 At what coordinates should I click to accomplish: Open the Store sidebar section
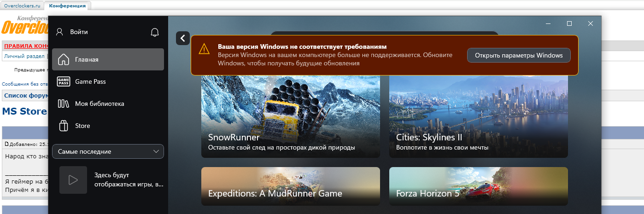[108, 126]
